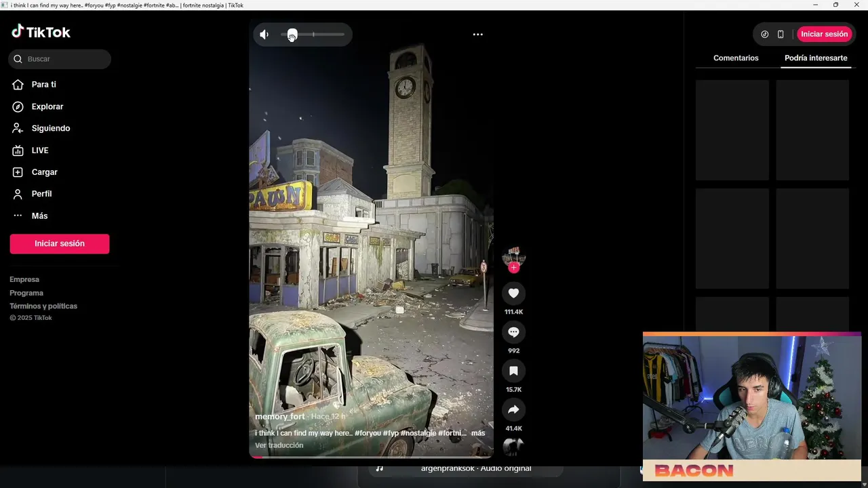
Task: Adjust the volume slider handle
Action: coord(292,35)
